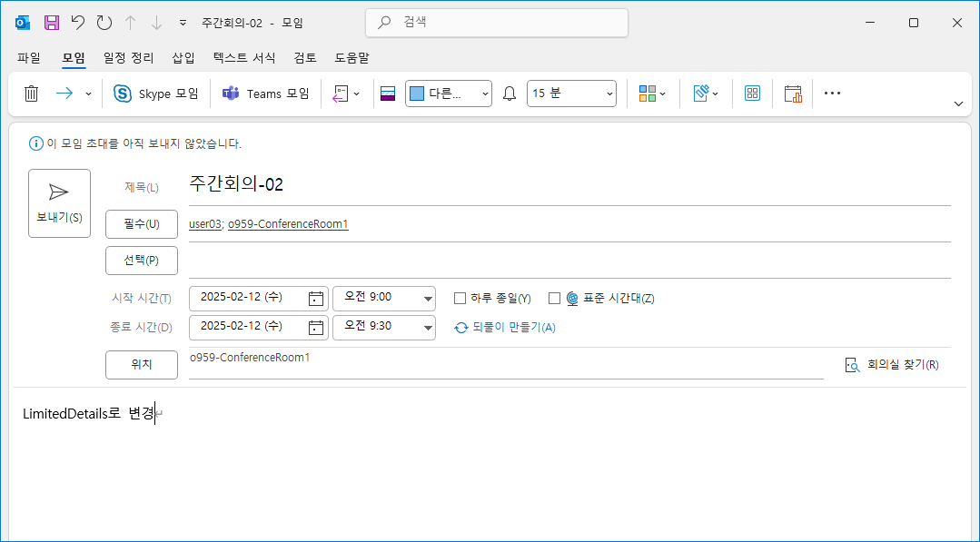The width and height of the screenshot is (980, 542).
Task: Add a Skype 모임
Action: coord(155,94)
